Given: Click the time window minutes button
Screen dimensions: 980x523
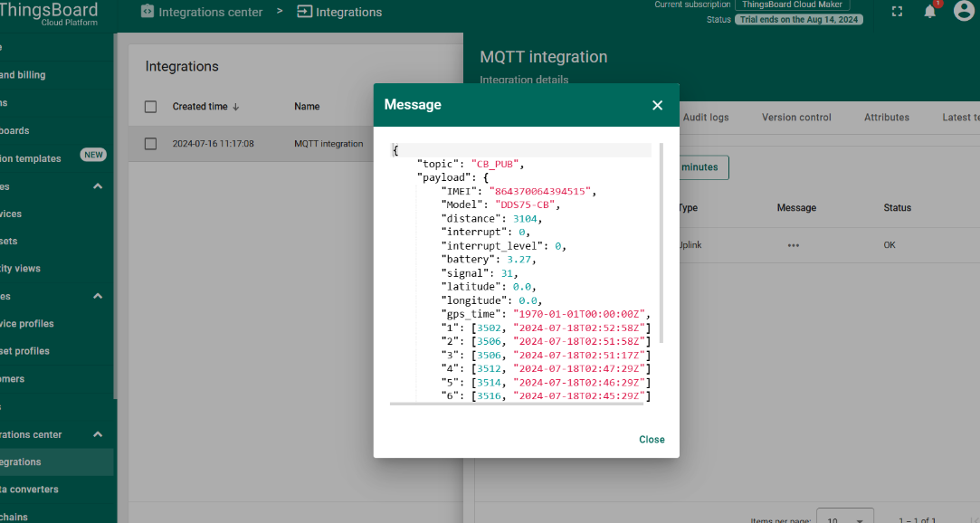Looking at the screenshot, I should click(704, 167).
